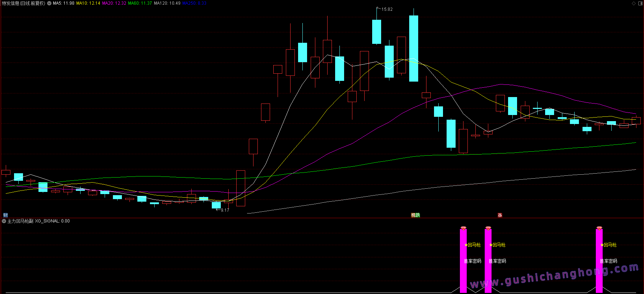Open dropdown arrow beside 特发信息 title
644x294 pixels.
[x=49, y=3]
